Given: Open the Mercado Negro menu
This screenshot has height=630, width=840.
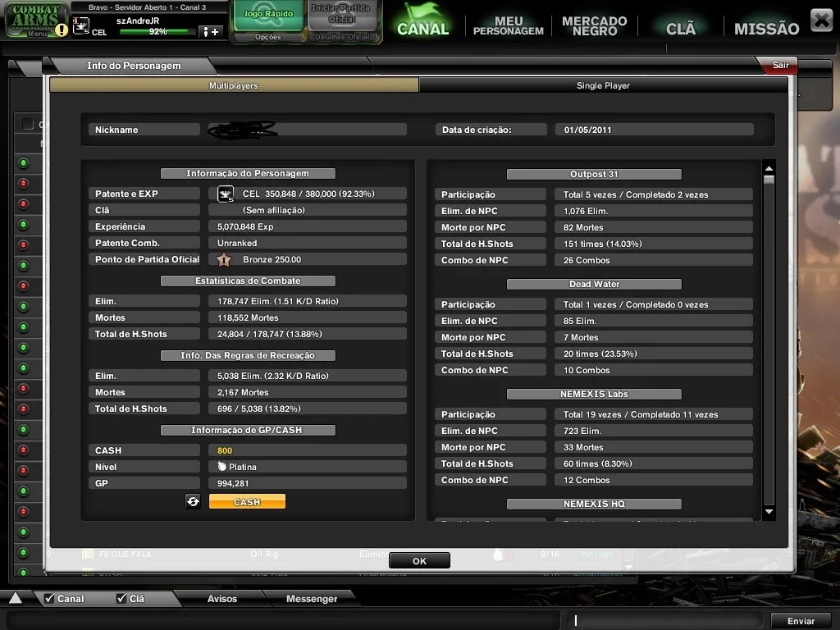Looking at the screenshot, I should click(x=594, y=25).
